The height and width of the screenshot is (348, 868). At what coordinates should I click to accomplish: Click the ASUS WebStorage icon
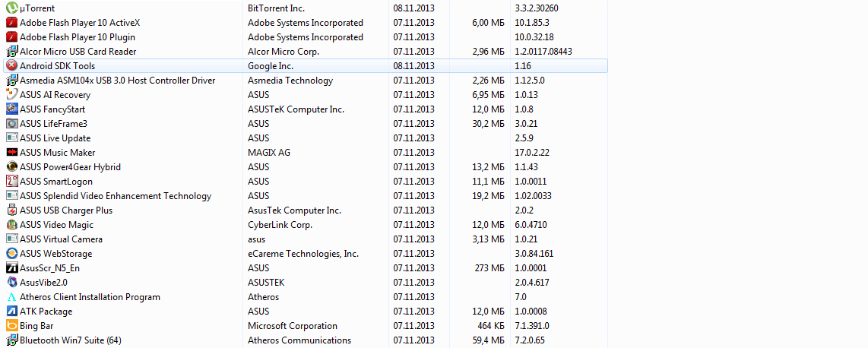point(11,253)
